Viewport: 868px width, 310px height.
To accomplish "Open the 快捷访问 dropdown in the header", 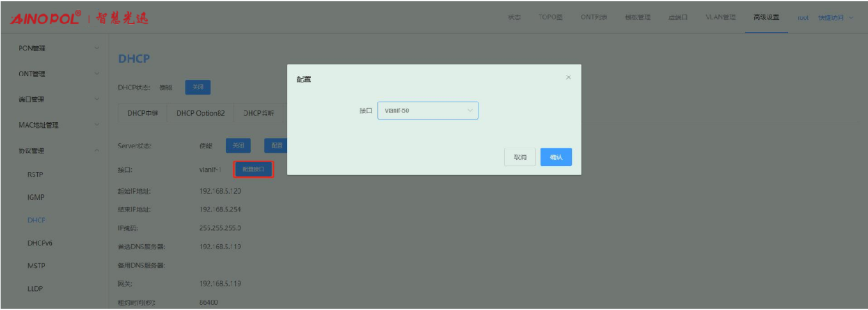I will pos(835,17).
